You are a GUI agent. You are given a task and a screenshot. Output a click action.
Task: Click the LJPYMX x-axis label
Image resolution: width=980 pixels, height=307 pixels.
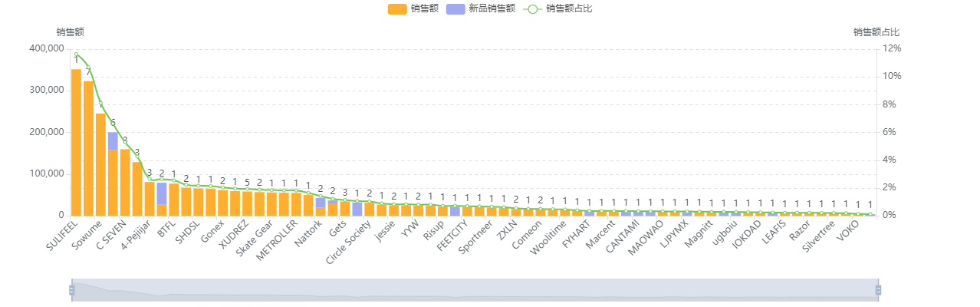pos(675,234)
